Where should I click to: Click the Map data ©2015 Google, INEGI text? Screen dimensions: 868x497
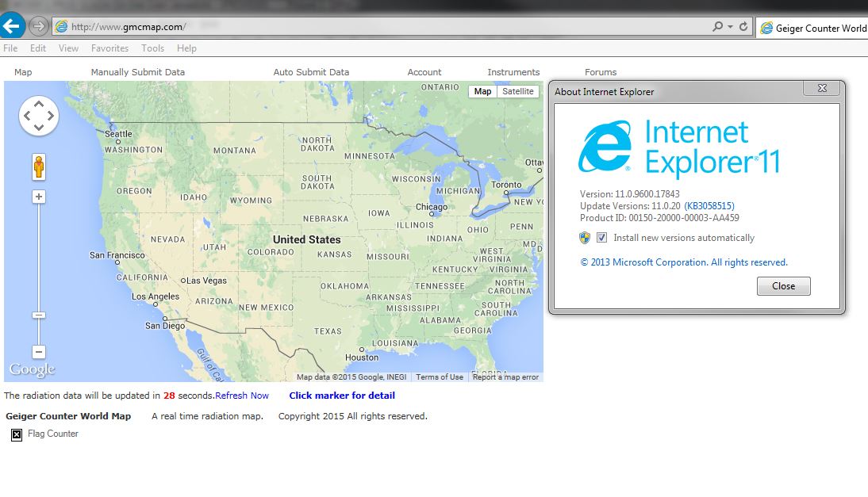[x=351, y=377]
